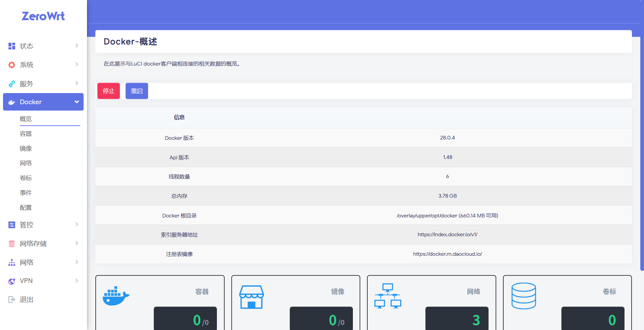The height and width of the screenshot is (330, 644).
Task: Click the 退出 logout icon
Action: pyautogui.click(x=12, y=299)
